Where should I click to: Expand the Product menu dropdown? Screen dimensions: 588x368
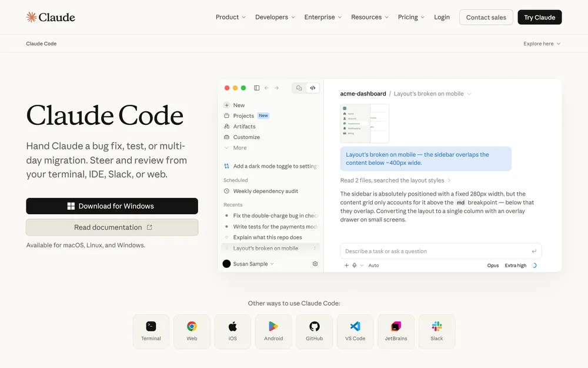tap(230, 17)
